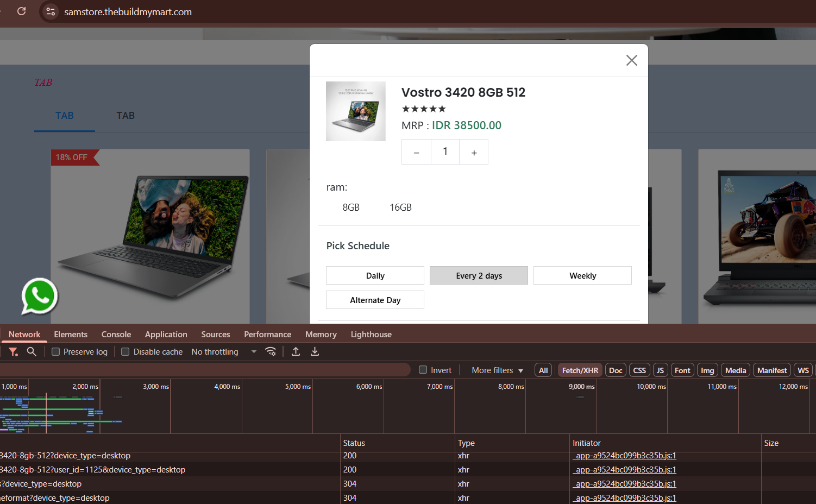The height and width of the screenshot is (504, 816).
Task: Switch to the Memory devtools tab
Action: pyautogui.click(x=321, y=335)
